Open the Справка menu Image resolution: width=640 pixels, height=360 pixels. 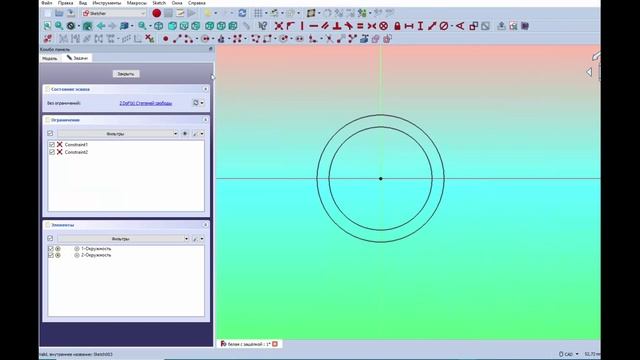[197, 3]
